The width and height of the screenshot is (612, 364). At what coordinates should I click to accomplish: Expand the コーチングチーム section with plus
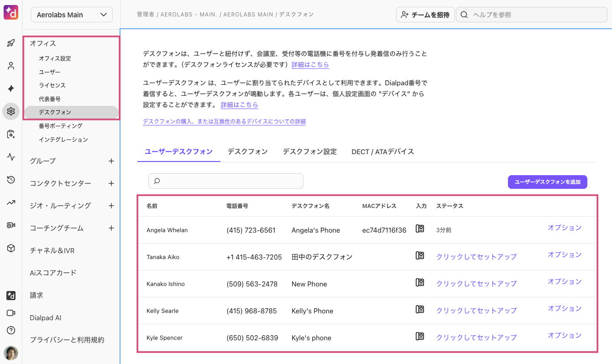(111, 228)
